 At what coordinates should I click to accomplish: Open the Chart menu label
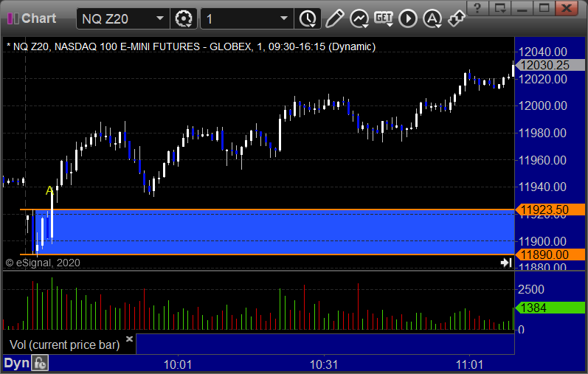38,18
